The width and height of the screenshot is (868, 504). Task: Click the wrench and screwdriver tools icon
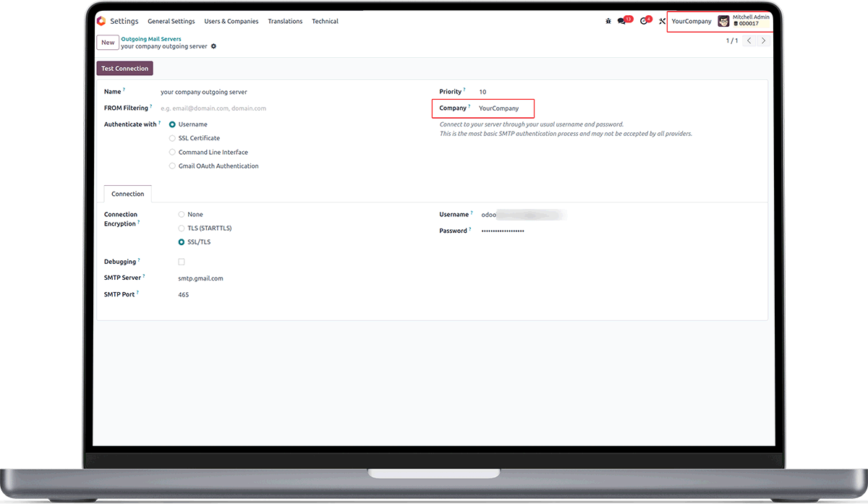[x=662, y=22]
